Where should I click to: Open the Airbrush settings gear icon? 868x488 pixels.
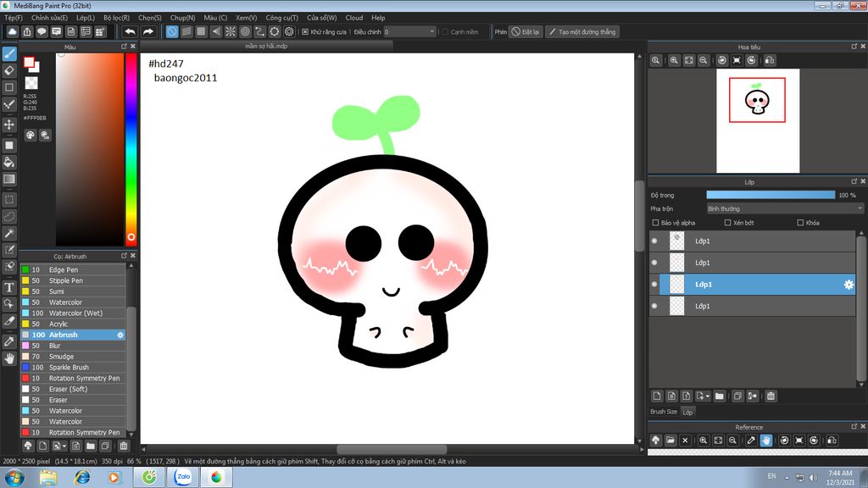[120, 335]
